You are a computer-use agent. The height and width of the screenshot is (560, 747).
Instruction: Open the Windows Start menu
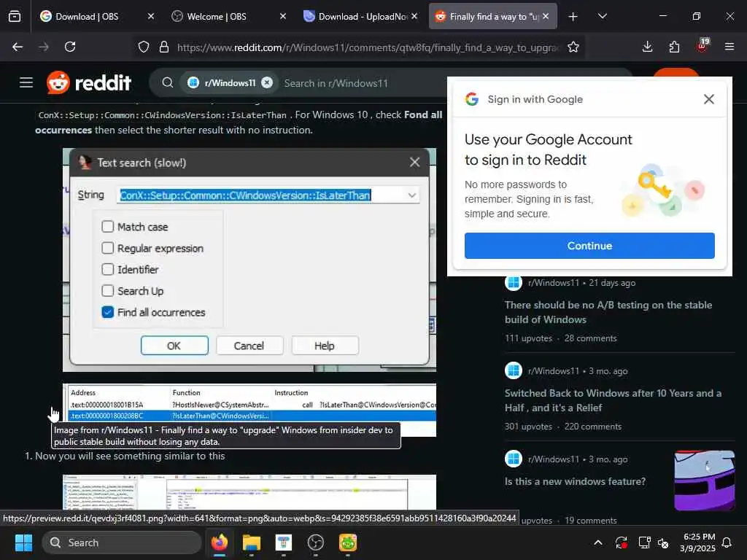pos(23,542)
